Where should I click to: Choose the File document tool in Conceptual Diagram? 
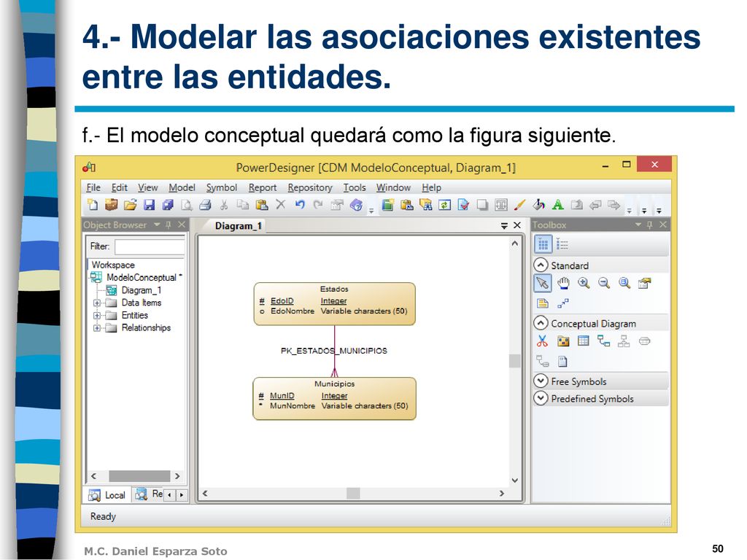click(x=562, y=362)
